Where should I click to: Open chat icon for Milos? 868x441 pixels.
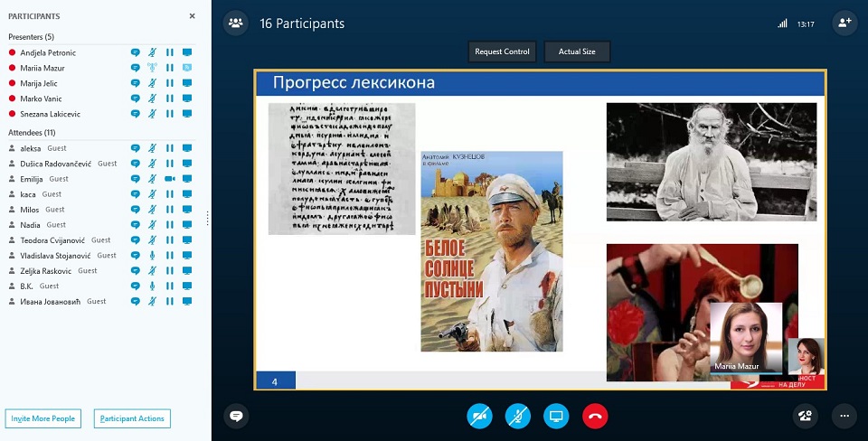click(x=135, y=210)
